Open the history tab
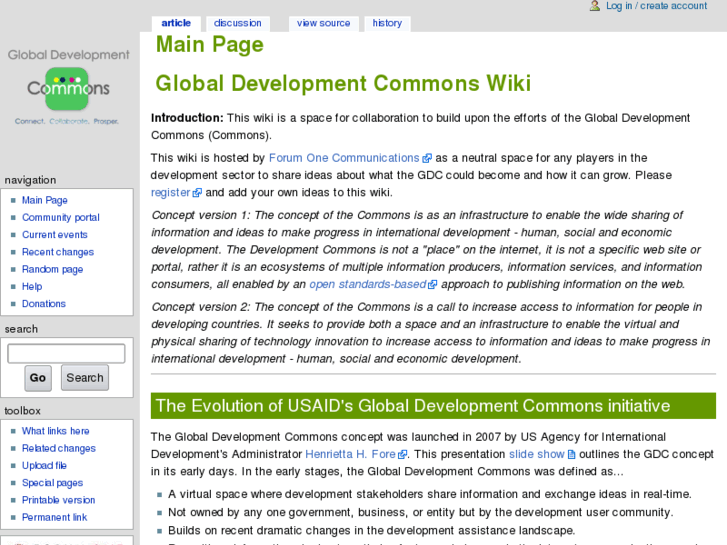This screenshot has width=727, height=545. [x=387, y=23]
